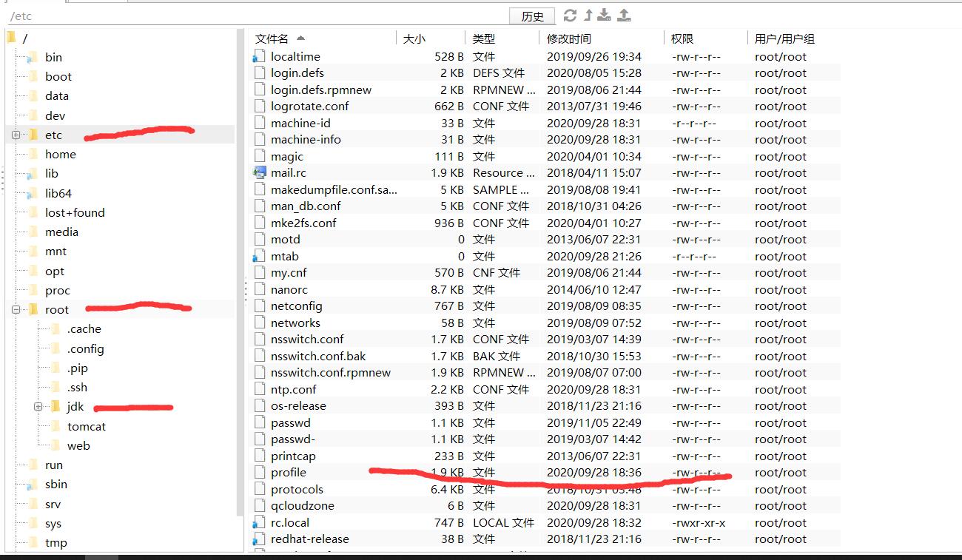The width and height of the screenshot is (962, 560).
Task: Sort by 用户/用户组 column header
Action: tap(784, 38)
